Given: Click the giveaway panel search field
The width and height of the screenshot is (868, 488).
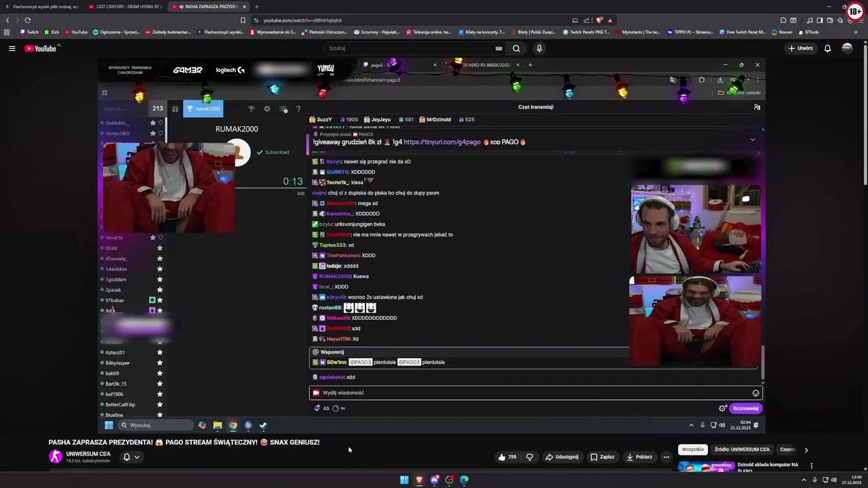Looking at the screenshot, I should 125,108.
